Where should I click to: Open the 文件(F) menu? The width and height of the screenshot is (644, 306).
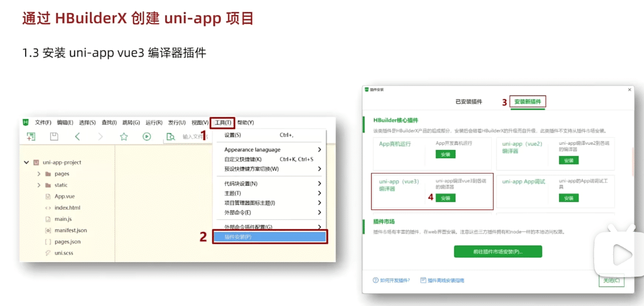tap(43, 123)
